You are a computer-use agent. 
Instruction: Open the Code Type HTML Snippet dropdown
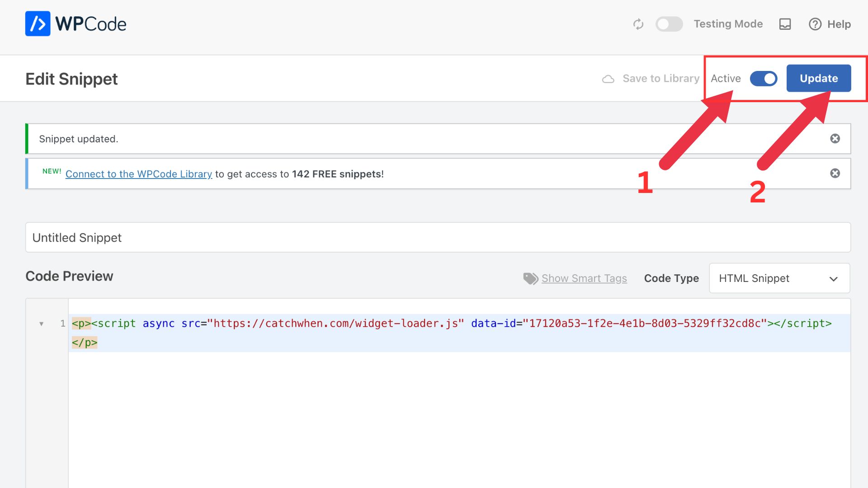779,278
